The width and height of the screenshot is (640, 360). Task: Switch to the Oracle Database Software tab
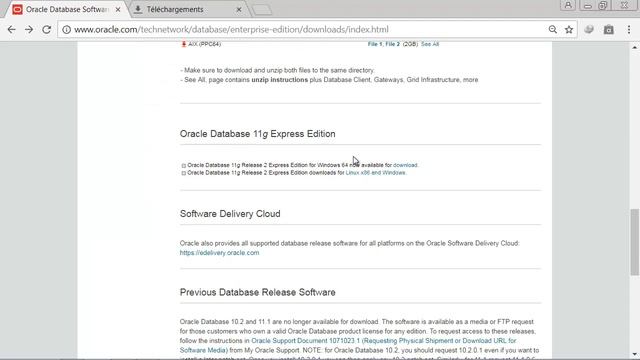65,9
